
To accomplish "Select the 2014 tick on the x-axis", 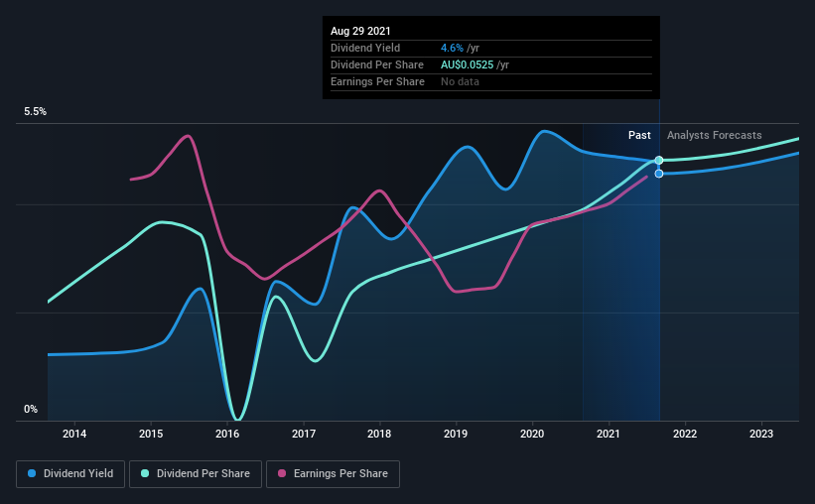I will (74, 434).
